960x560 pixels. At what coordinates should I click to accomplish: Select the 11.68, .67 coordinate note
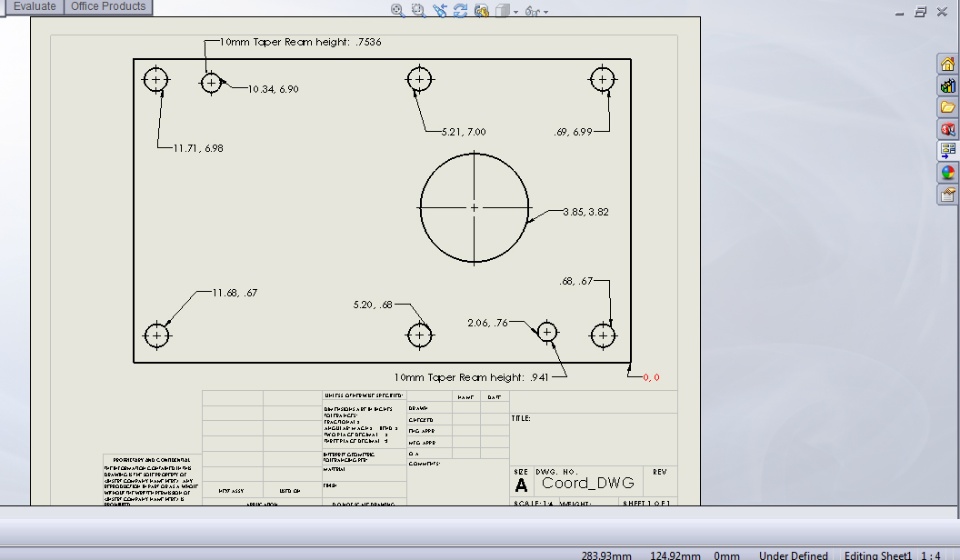(234, 293)
